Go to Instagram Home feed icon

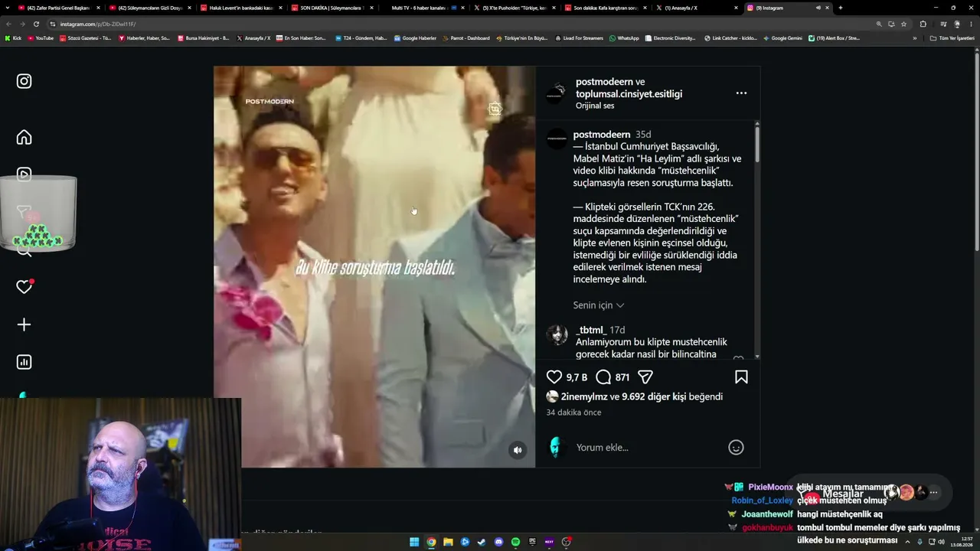pos(24,137)
